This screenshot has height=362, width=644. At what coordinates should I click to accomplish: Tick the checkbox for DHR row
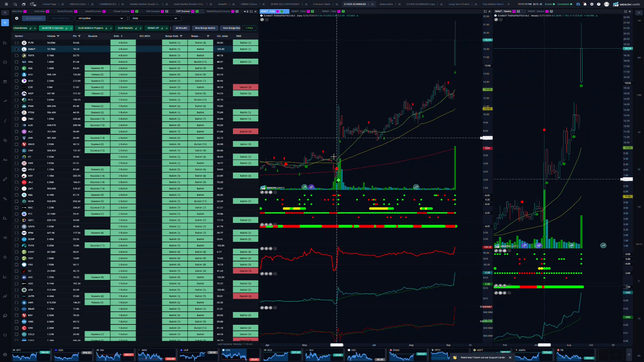coord(16,81)
